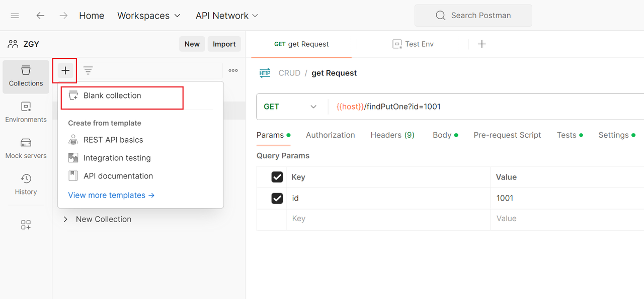Image resolution: width=644 pixels, height=299 pixels.
Task: Open the History sidebar section
Action: tap(26, 185)
